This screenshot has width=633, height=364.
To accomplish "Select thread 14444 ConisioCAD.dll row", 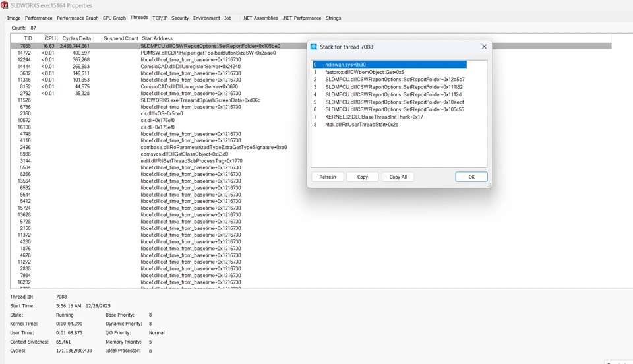I will pyautogui.click(x=311, y=67).
